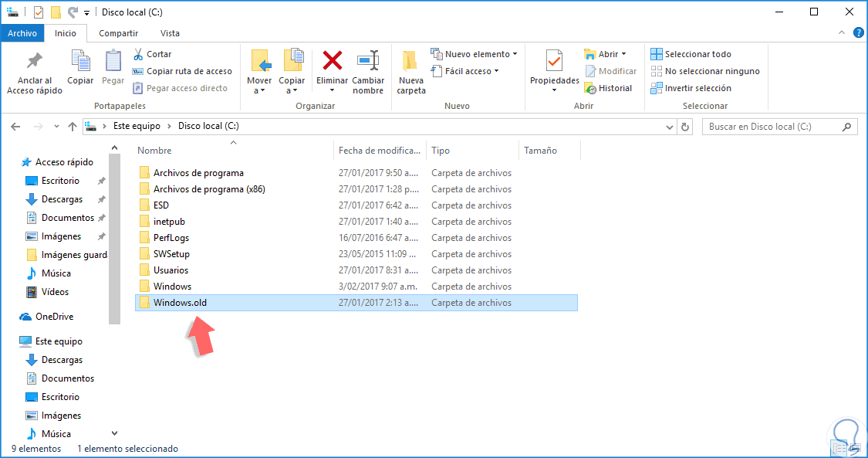
Task: Switch to the Inicio tab
Action: tap(66, 33)
